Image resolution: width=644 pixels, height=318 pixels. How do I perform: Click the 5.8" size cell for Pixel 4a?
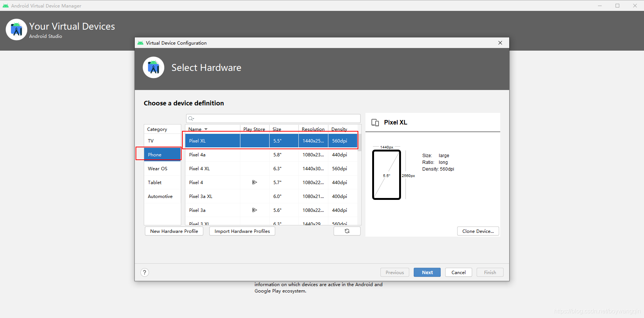pyautogui.click(x=284, y=154)
